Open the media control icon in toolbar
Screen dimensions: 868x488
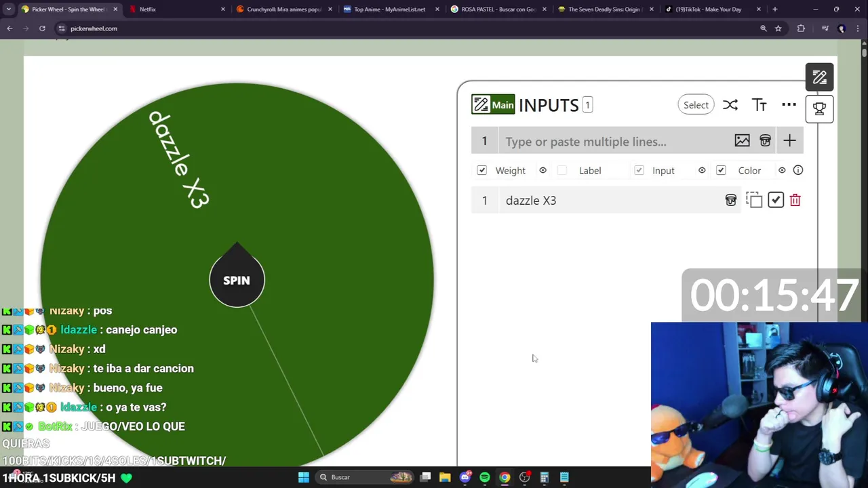(825, 28)
